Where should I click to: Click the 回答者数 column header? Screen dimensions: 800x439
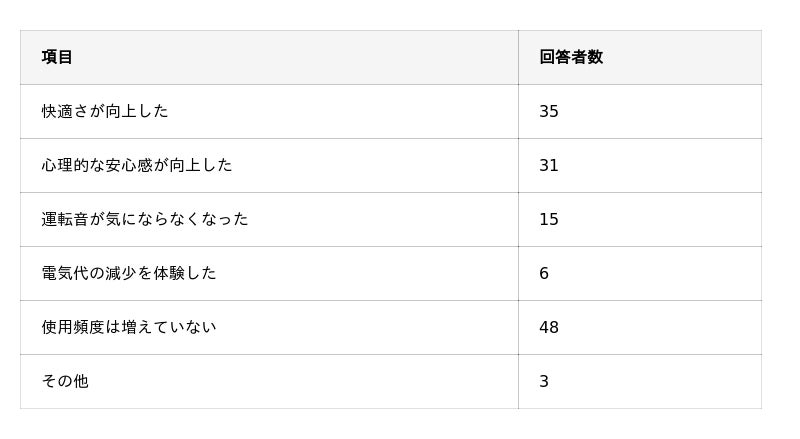571,57
